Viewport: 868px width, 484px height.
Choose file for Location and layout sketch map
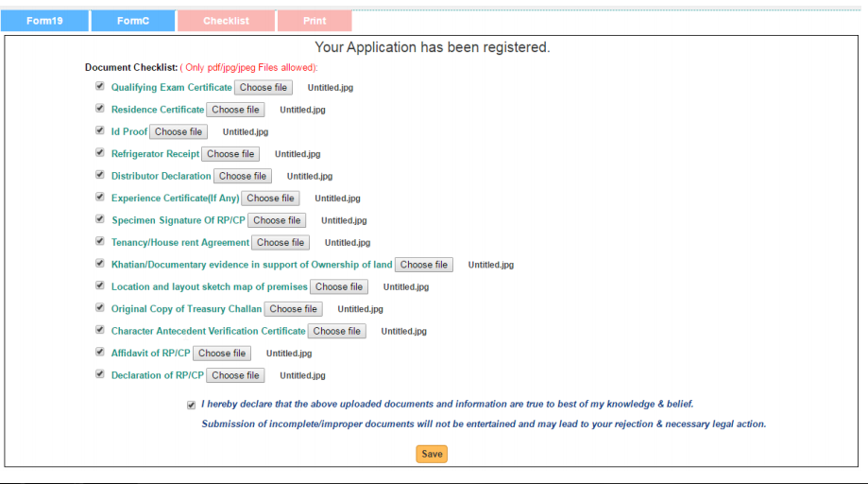(339, 287)
